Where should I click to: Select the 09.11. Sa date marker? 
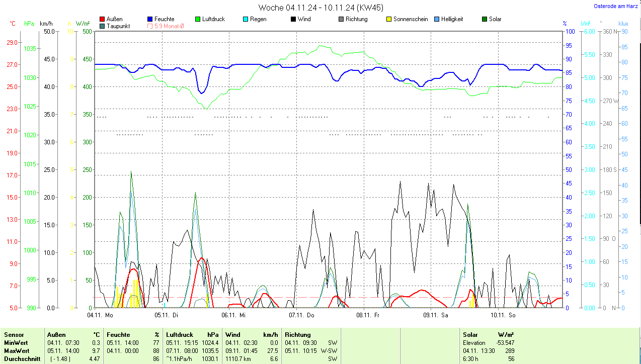click(x=435, y=315)
